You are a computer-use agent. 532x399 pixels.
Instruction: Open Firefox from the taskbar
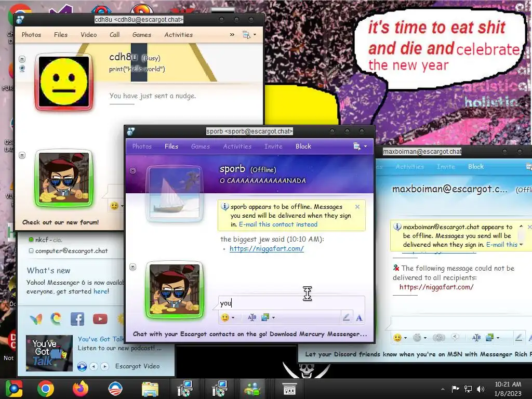click(81, 389)
